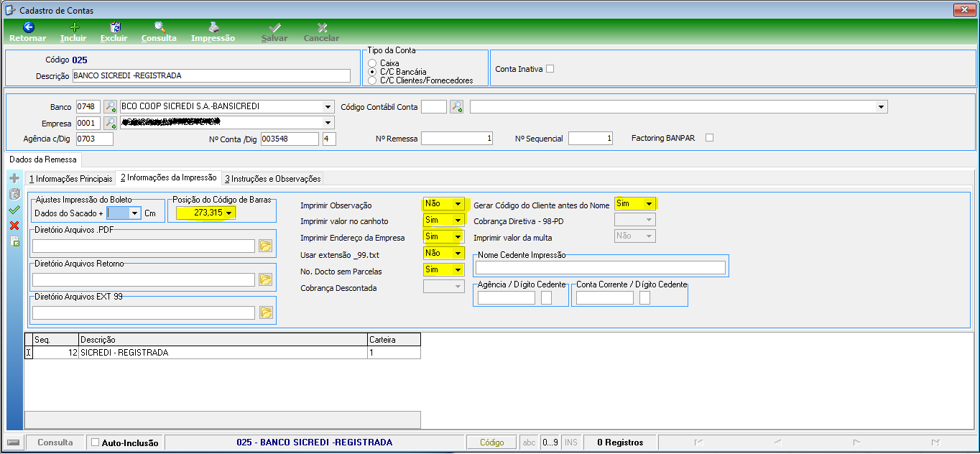Click the Incluir plus icon
Image resolution: width=980 pixels, height=454 pixels.
click(73, 27)
